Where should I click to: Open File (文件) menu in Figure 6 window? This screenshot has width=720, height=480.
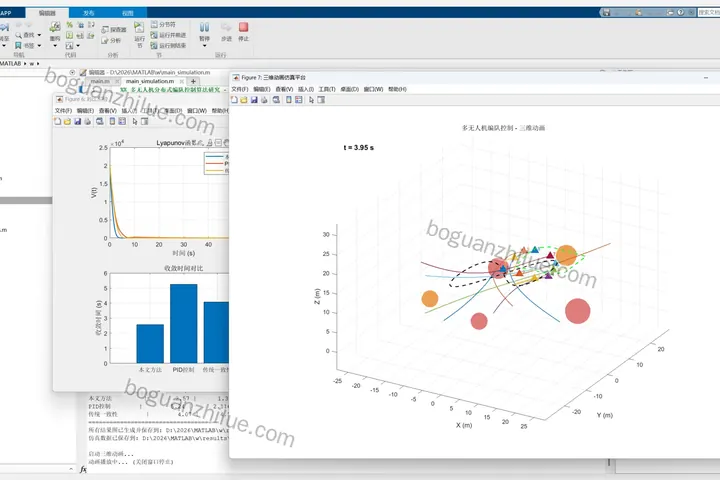[63, 111]
